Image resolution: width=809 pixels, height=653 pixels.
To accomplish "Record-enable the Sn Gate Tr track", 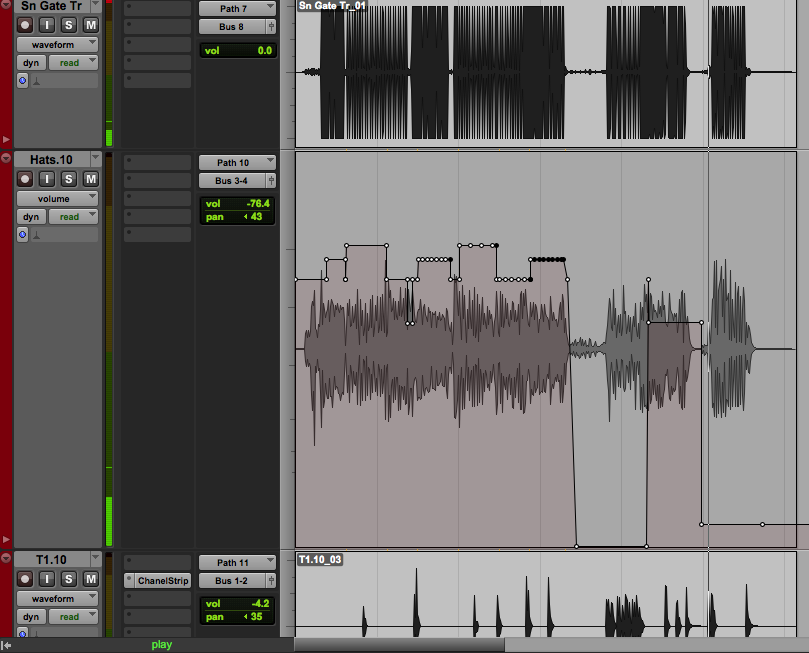I will [25, 25].
